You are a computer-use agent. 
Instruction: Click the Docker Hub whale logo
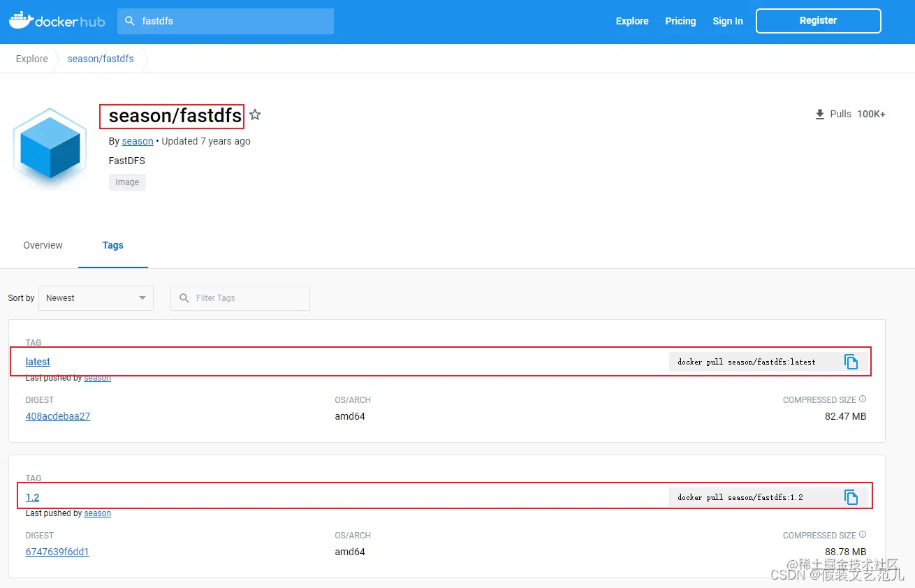tap(57, 21)
